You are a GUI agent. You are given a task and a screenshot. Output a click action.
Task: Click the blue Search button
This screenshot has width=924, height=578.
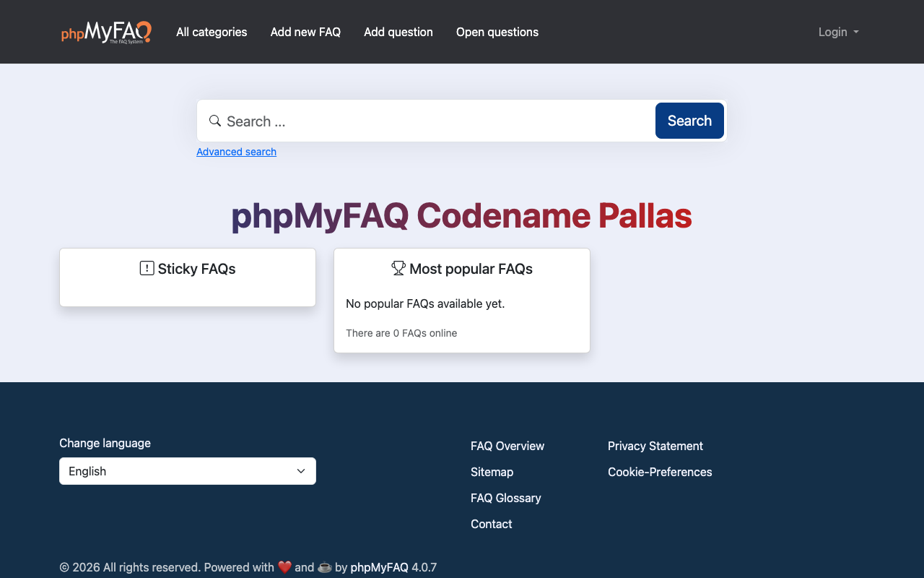[689, 121]
